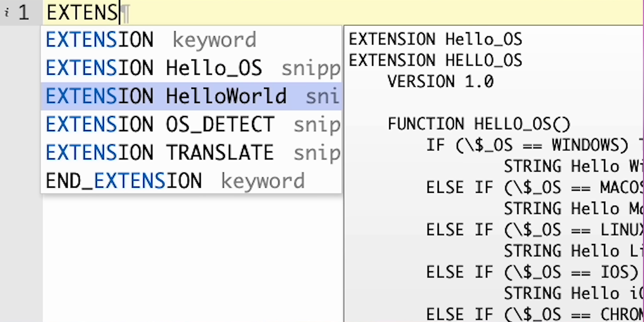The width and height of the screenshot is (644, 322).
Task: Click the IF WINDOWS condition line
Action: (x=528, y=145)
